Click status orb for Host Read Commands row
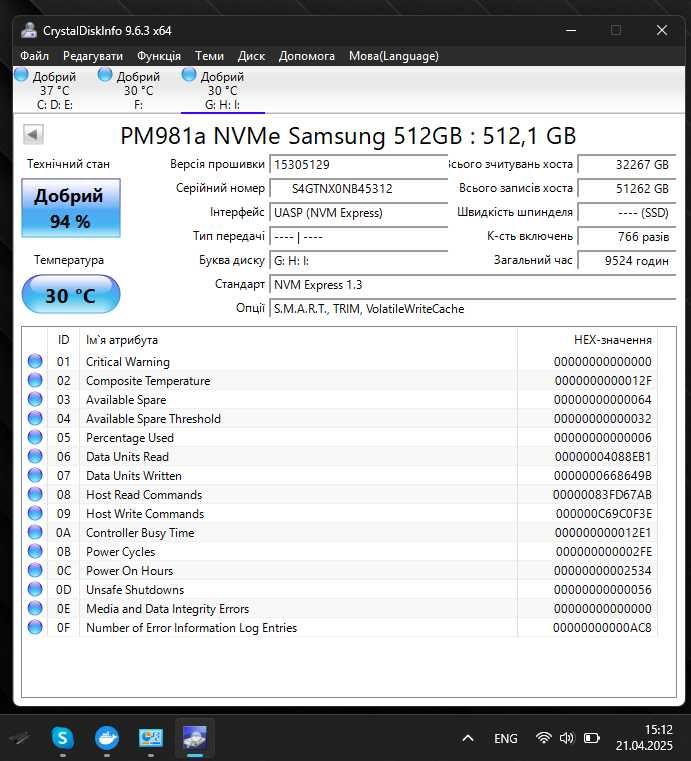The image size is (691, 761). (x=35, y=494)
